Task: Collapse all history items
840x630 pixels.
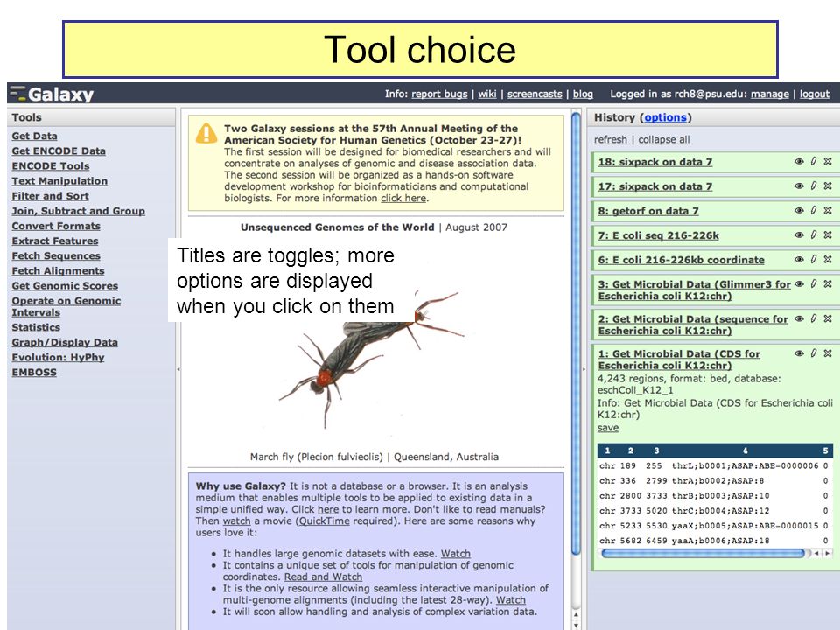Action: (x=664, y=139)
